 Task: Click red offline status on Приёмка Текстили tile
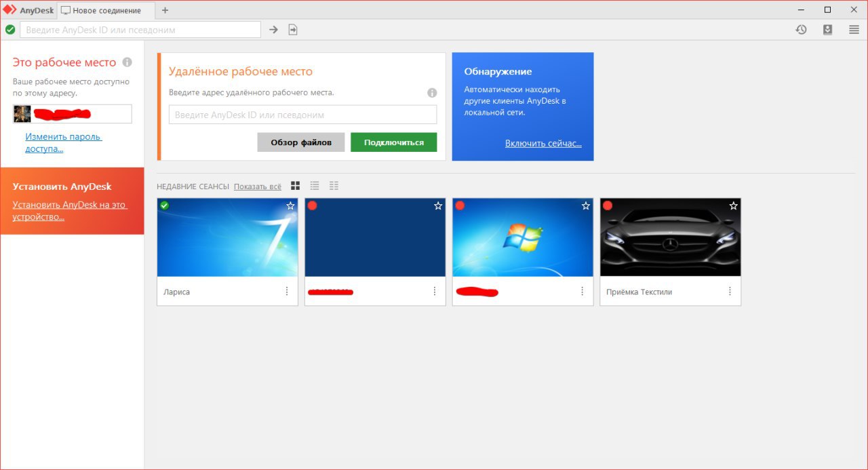(608, 205)
